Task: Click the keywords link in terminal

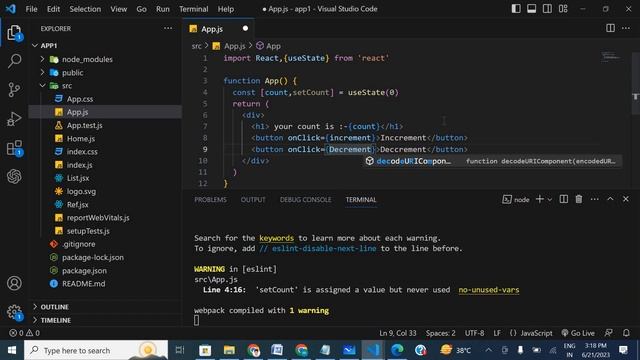Action: click(276, 238)
